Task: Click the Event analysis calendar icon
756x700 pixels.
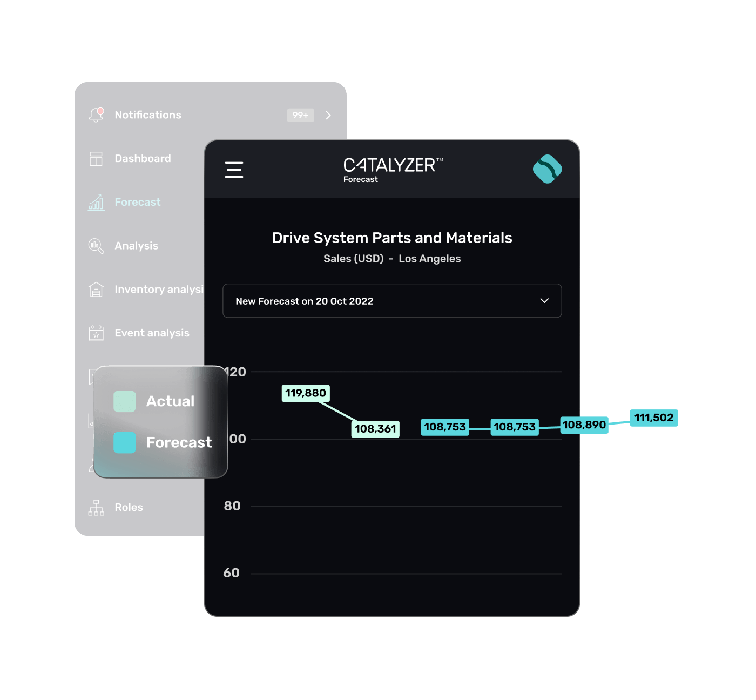Action: 96,333
